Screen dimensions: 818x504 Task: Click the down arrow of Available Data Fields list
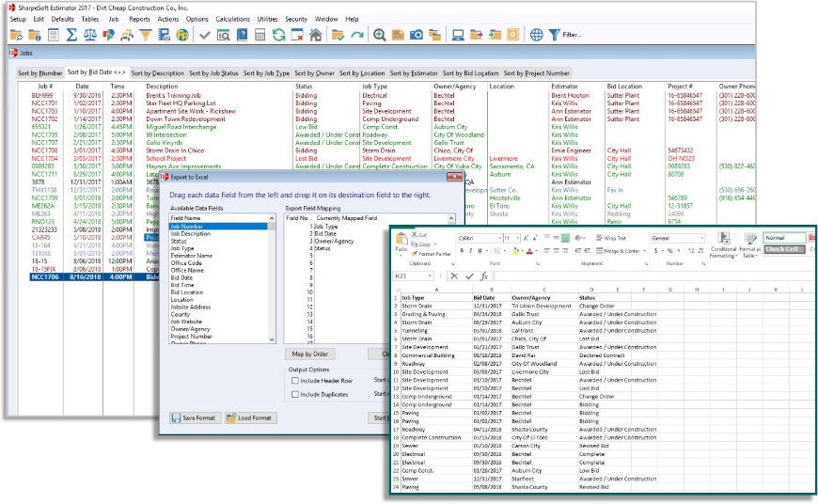tap(272, 339)
